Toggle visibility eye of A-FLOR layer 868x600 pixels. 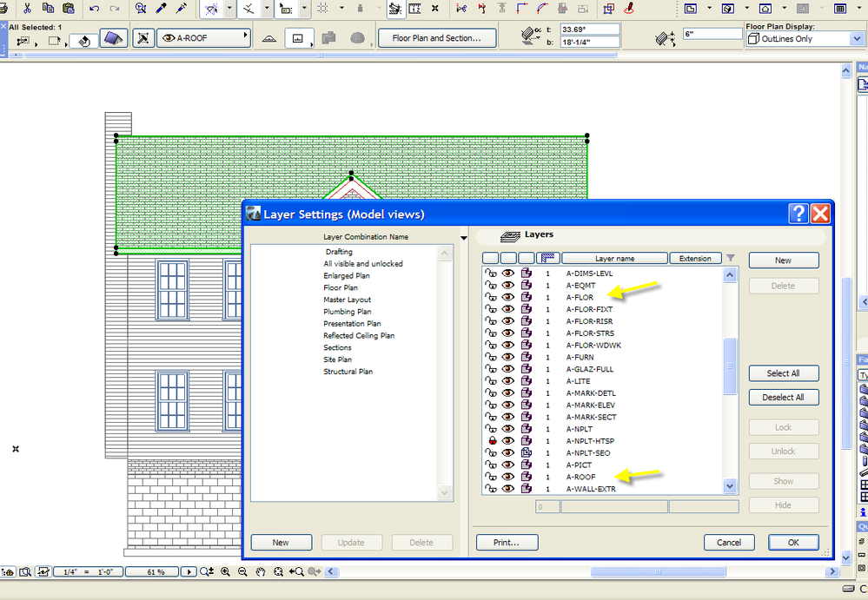point(508,297)
